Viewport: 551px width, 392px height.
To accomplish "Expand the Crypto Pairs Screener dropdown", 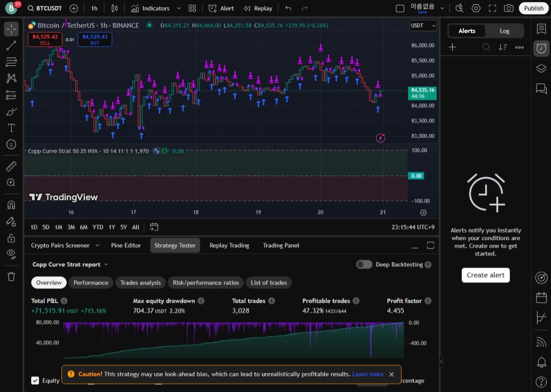I will coord(97,246).
